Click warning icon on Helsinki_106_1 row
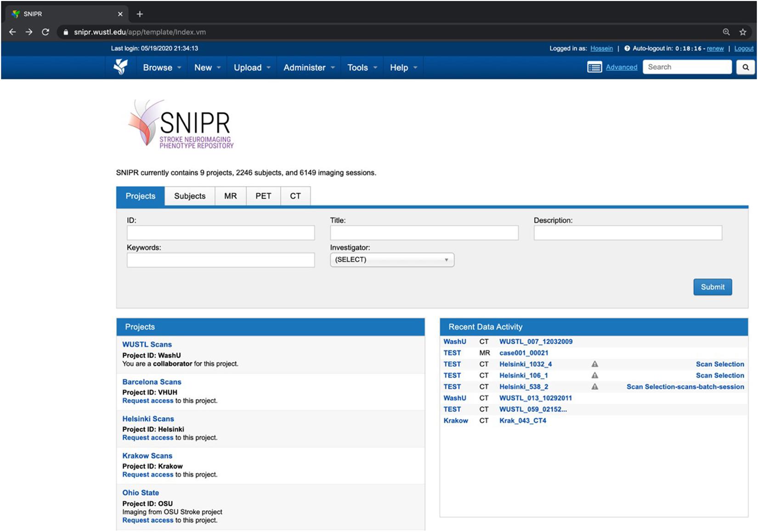758x532 pixels. 595,375
